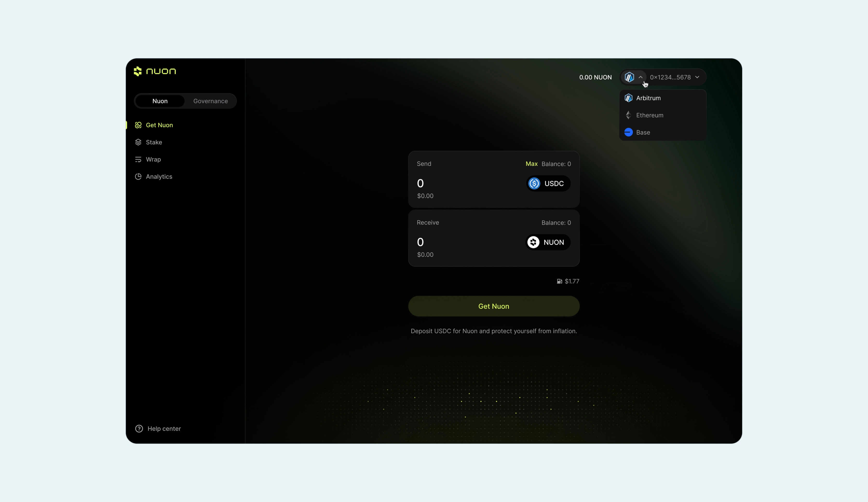This screenshot has height=502, width=868.
Task: Click Max to use full balance
Action: point(531,164)
